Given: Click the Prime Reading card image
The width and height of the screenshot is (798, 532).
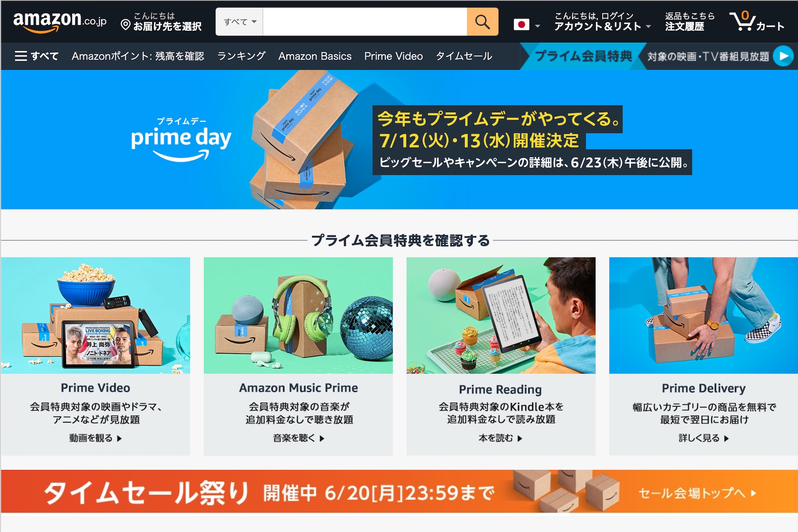Looking at the screenshot, I should coord(501,315).
